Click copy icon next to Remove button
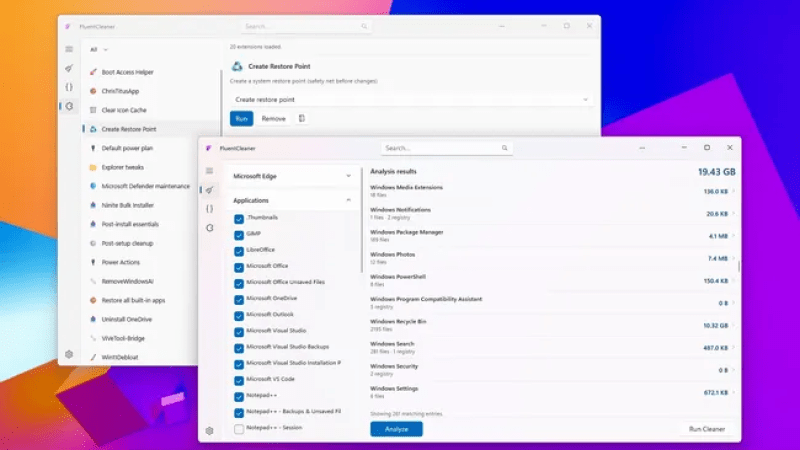The image size is (800, 450). click(x=302, y=118)
